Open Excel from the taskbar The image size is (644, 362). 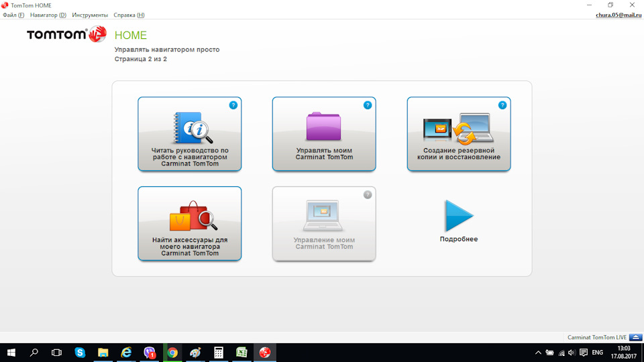241,353
